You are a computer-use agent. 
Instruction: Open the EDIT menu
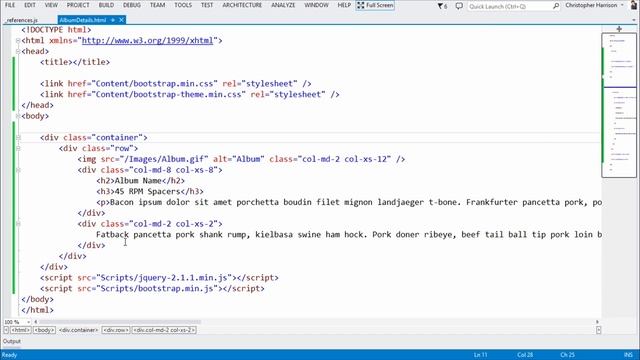tap(30, 5)
